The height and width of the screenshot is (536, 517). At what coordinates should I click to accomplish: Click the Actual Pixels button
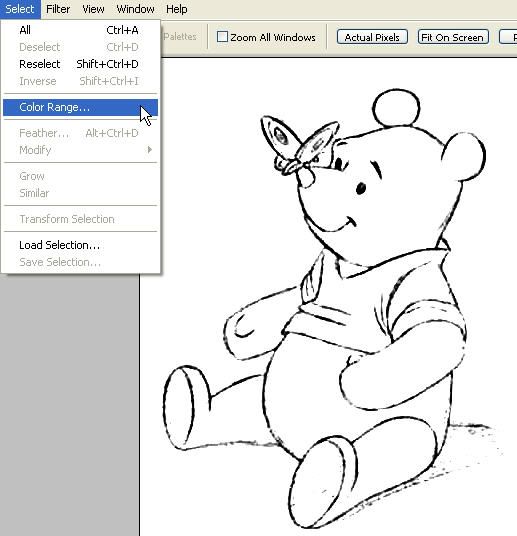click(372, 37)
